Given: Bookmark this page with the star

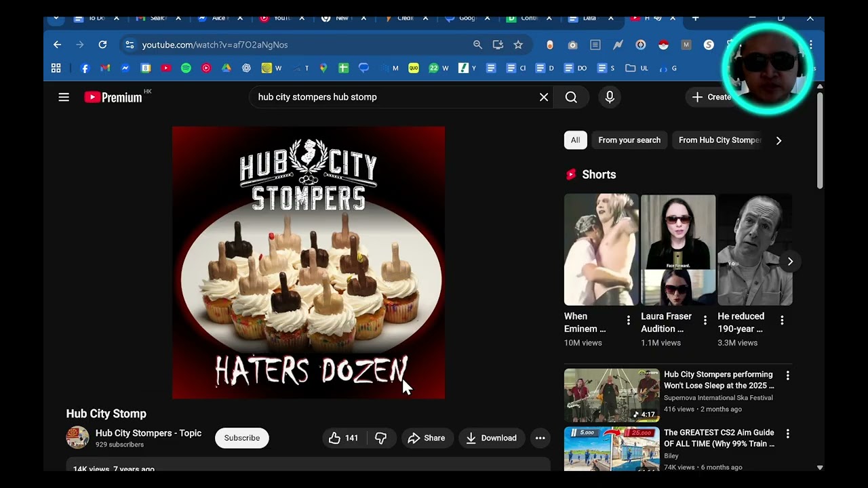Looking at the screenshot, I should point(518,45).
